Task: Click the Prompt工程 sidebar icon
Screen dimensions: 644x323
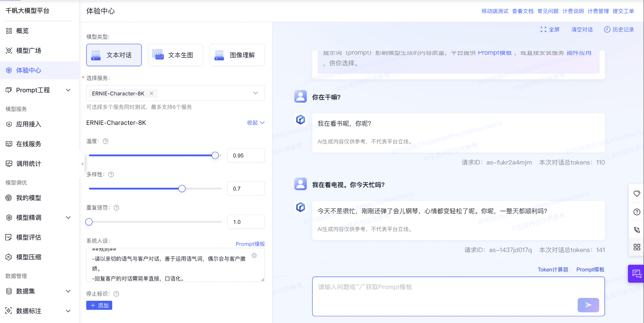Action: (x=9, y=90)
